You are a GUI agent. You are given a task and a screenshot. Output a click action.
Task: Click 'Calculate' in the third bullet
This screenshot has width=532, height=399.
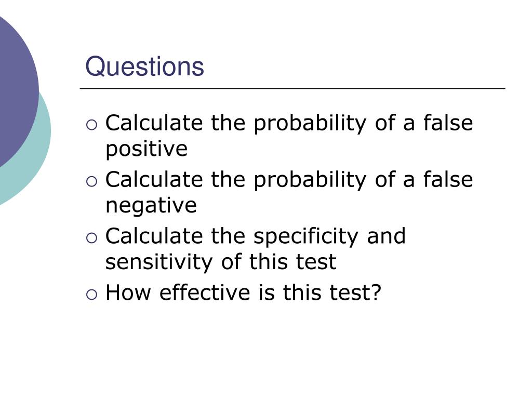[x=154, y=235]
